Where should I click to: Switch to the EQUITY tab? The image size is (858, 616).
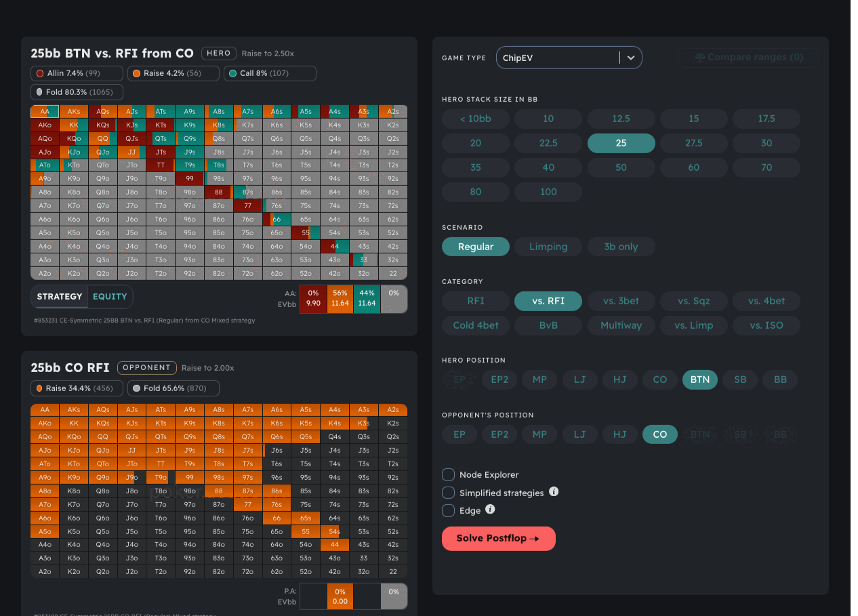[x=110, y=297]
